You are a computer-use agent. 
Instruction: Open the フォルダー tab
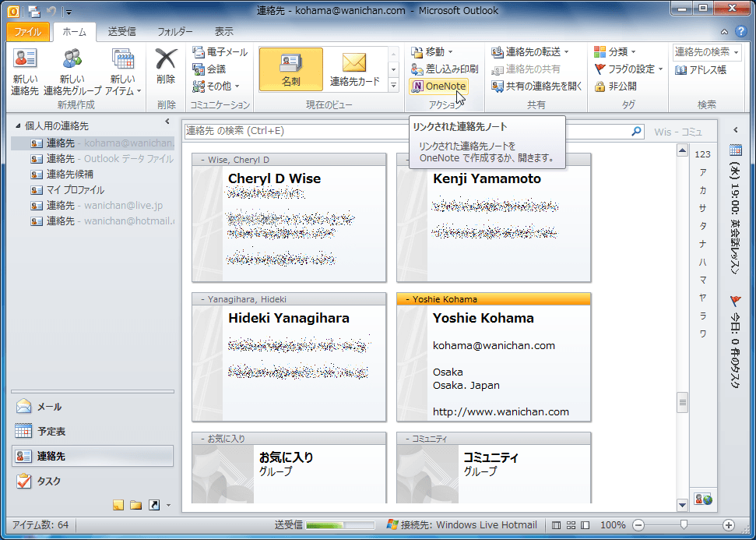tap(175, 32)
